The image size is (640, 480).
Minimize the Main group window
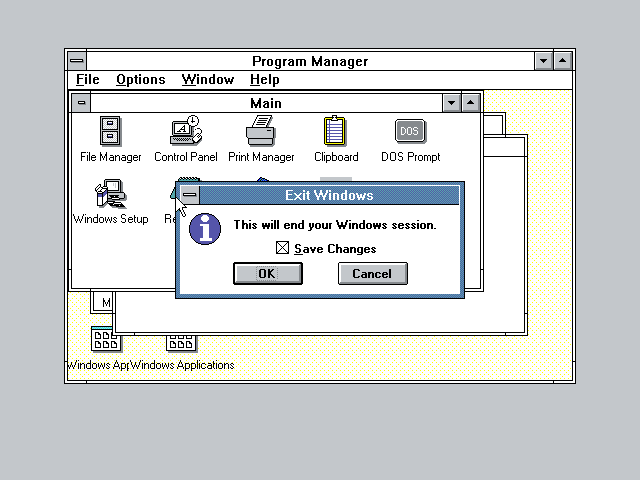tap(451, 103)
